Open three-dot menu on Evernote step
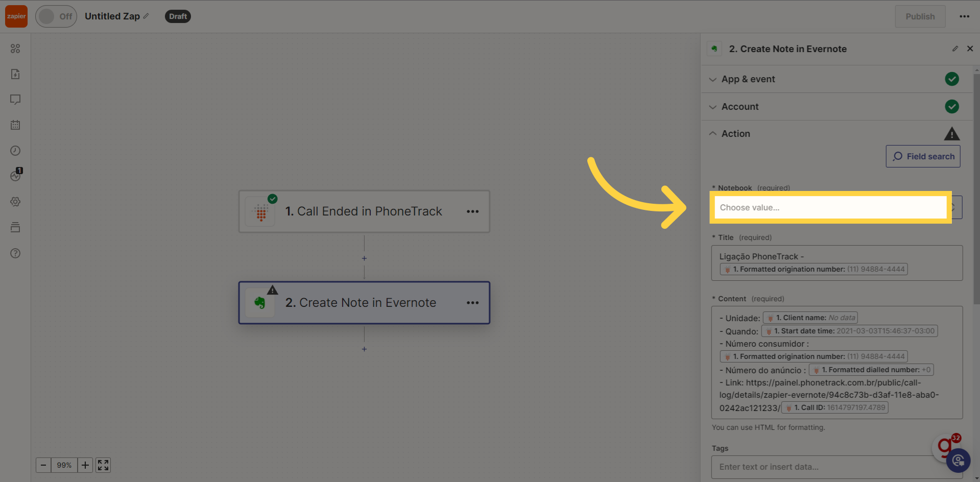This screenshot has height=482, width=980. [x=472, y=303]
